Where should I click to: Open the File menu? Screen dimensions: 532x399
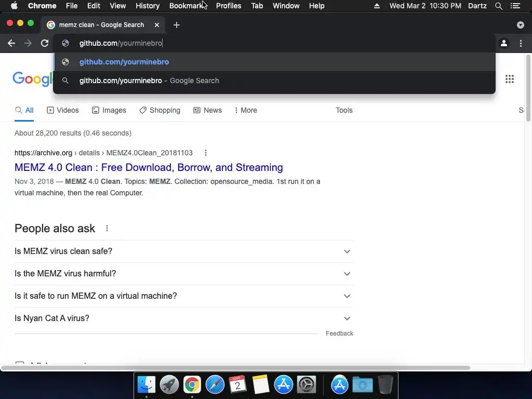click(x=72, y=6)
